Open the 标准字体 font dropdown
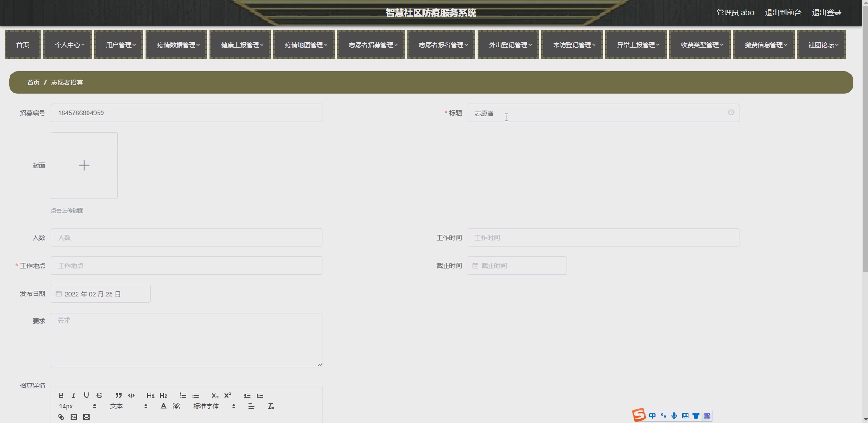868x423 pixels. (215, 406)
